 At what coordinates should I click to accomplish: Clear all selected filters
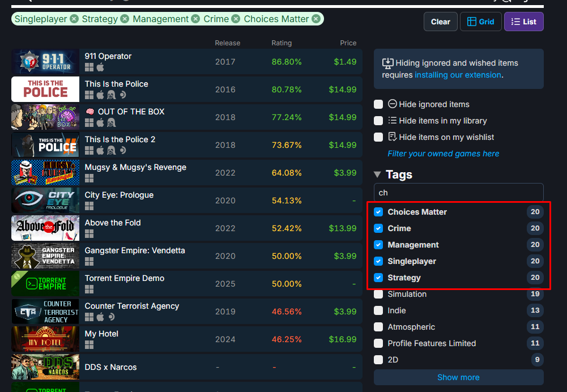[x=441, y=22]
